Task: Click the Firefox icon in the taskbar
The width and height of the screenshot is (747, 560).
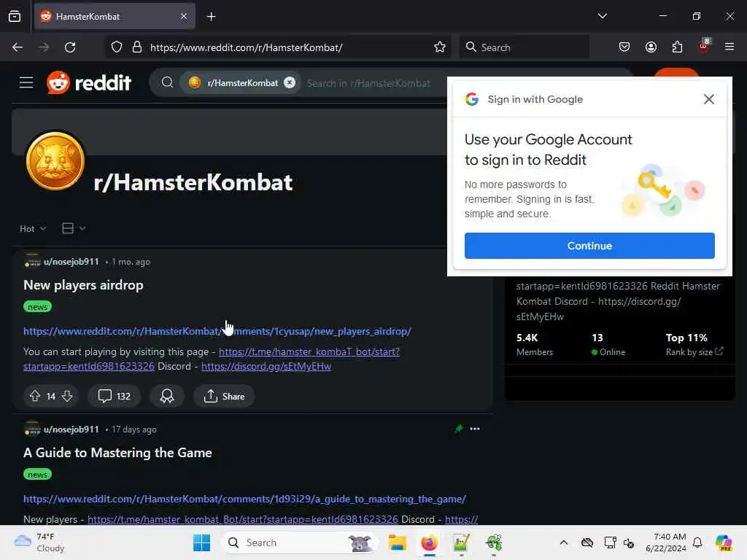Action: pyautogui.click(x=429, y=542)
